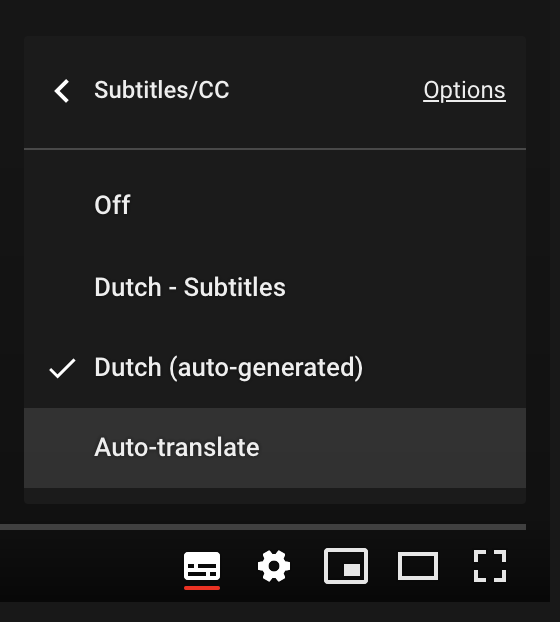Return to settings via Subtitles/CC header
The width and height of the screenshot is (560, 622).
[142, 90]
